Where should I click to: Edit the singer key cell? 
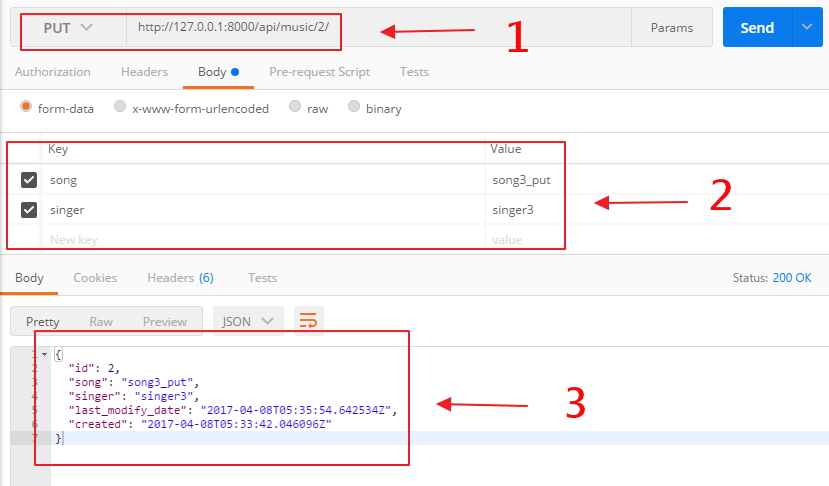tap(263, 210)
